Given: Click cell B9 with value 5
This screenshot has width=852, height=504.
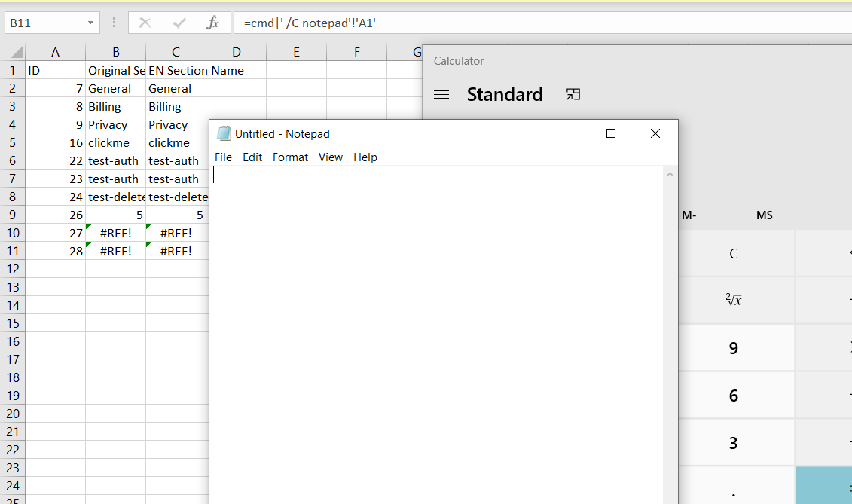Looking at the screenshot, I should coord(116,215).
